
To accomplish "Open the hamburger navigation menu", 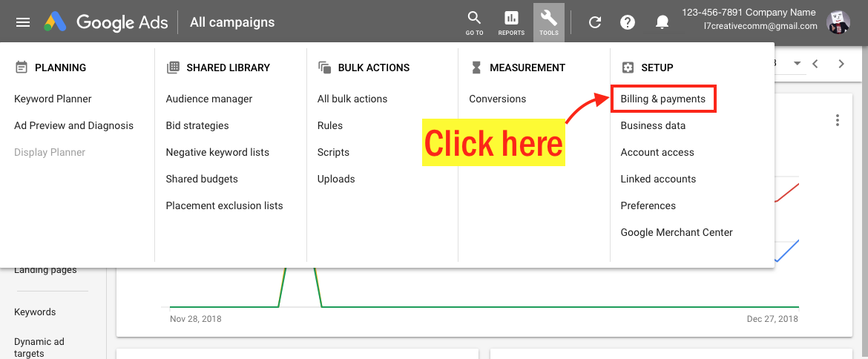I will pos(23,22).
